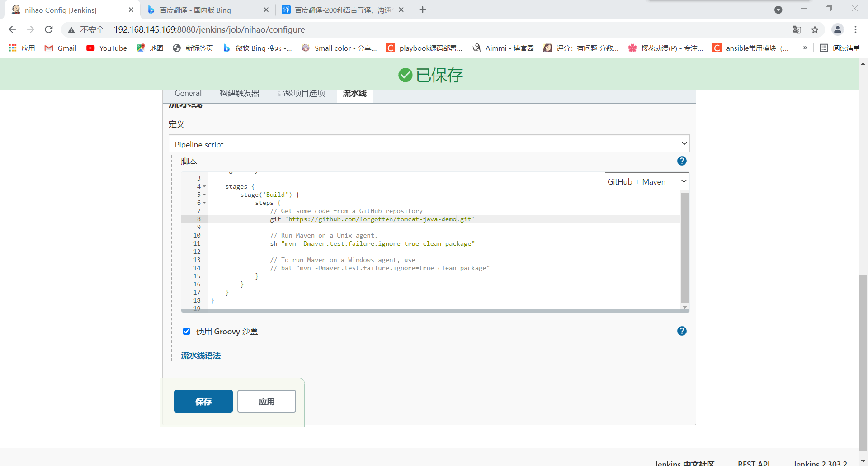868x466 pixels.
Task: Close the 百度翻译 国内版 Bing tab
Action: pyautogui.click(x=266, y=10)
